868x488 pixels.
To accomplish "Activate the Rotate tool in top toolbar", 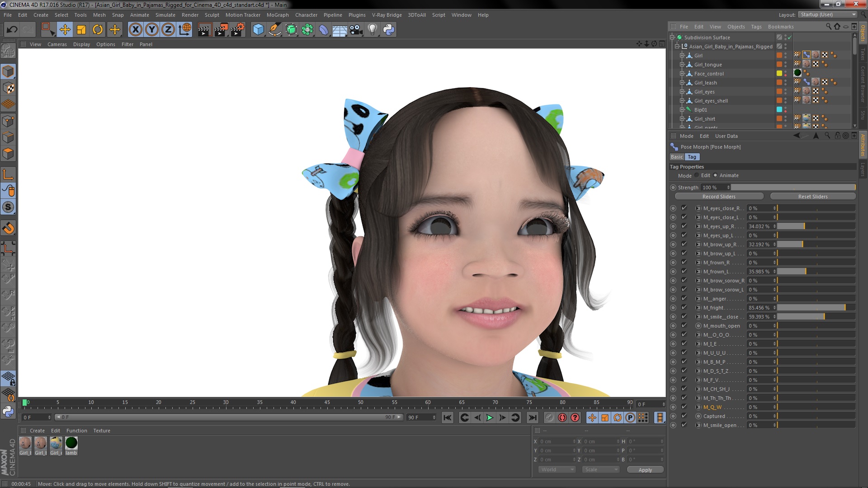I will (x=98, y=30).
